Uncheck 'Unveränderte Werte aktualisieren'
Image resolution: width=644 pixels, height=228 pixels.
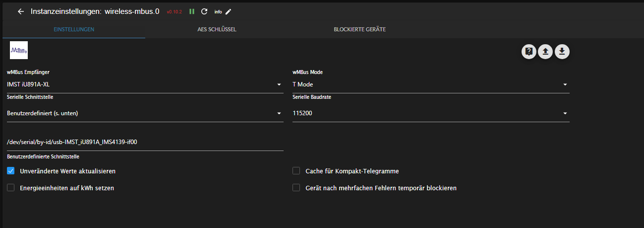coord(11,171)
